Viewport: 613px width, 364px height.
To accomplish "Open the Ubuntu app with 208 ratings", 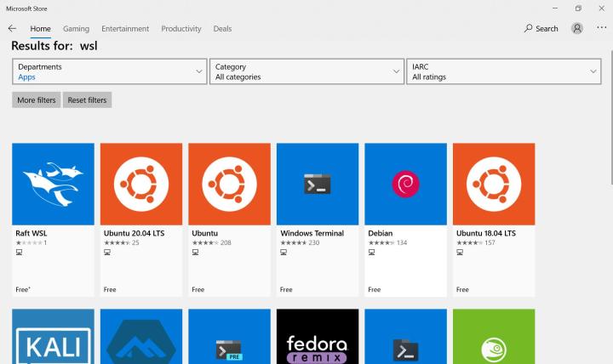I will coord(229,220).
